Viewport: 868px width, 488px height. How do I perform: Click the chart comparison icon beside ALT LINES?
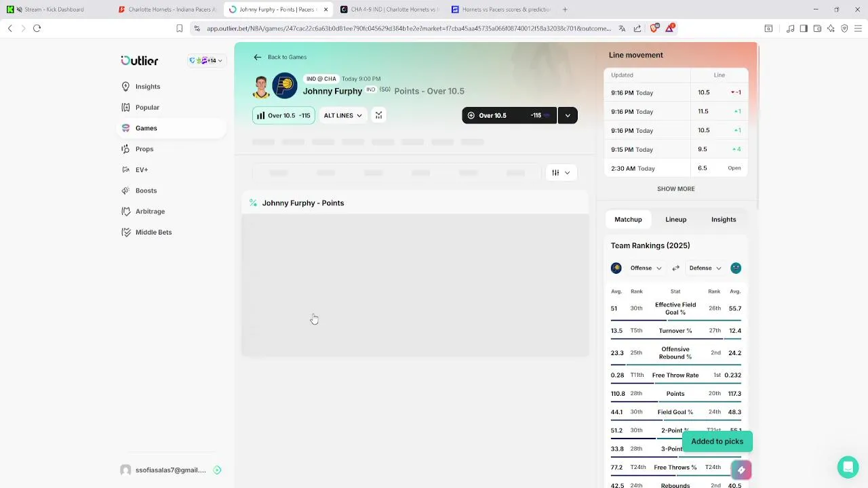tap(378, 115)
